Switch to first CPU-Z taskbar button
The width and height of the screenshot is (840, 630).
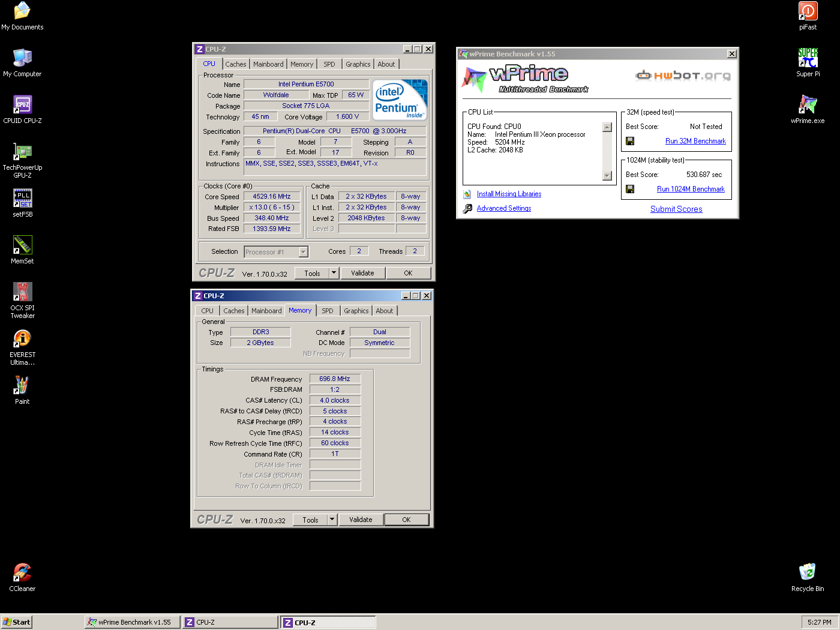(230, 622)
